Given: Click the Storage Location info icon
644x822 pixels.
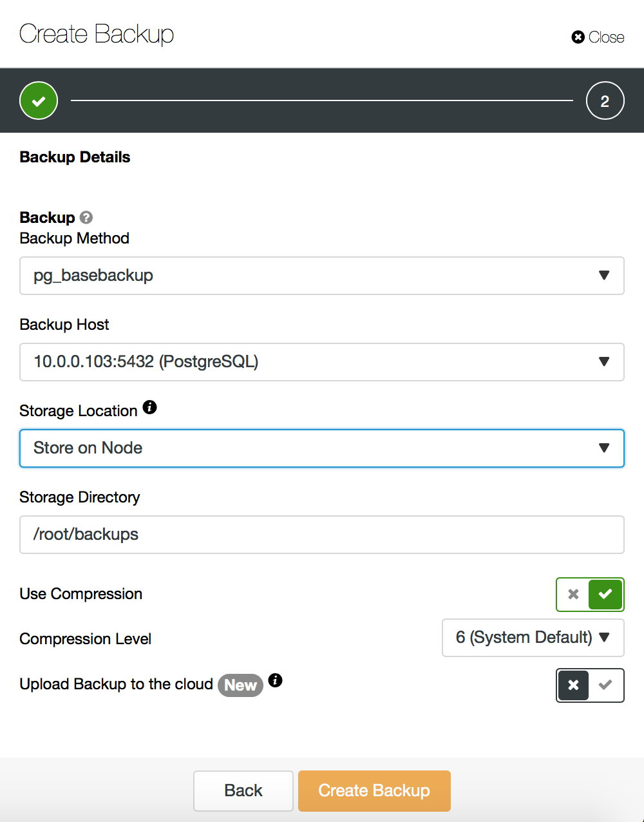Looking at the screenshot, I should 149,407.
